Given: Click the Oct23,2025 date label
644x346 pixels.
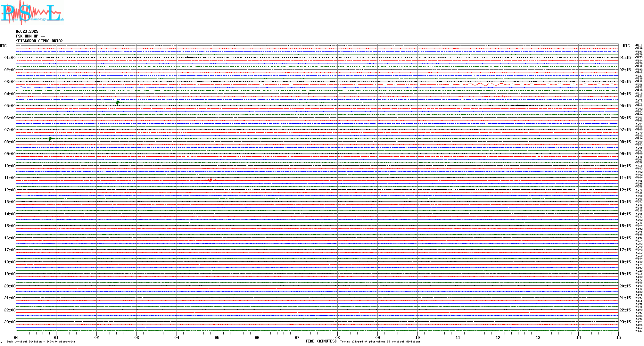Looking at the screenshot, I should pyautogui.click(x=27, y=31).
